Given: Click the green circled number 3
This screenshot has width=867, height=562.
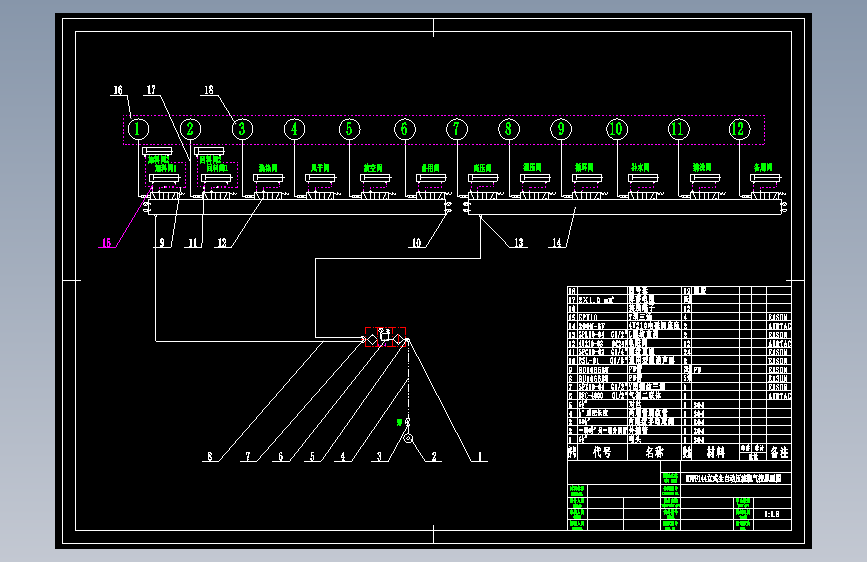Looking at the screenshot, I should coord(242,129).
